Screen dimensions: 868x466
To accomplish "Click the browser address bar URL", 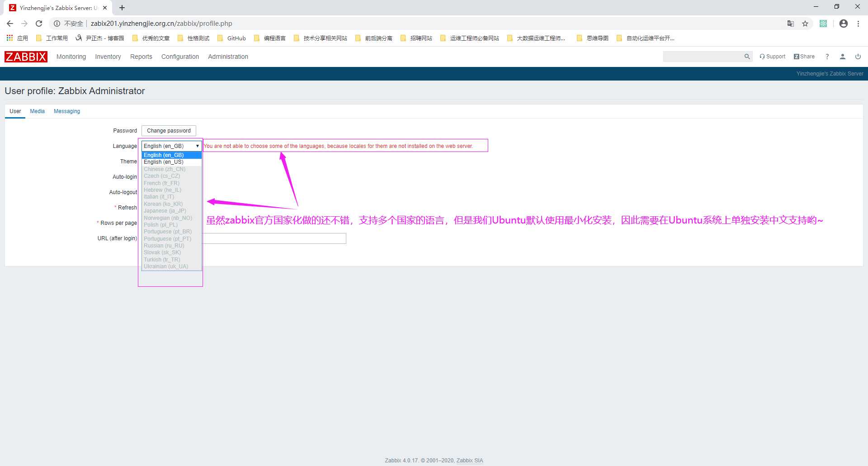I will [x=161, y=24].
